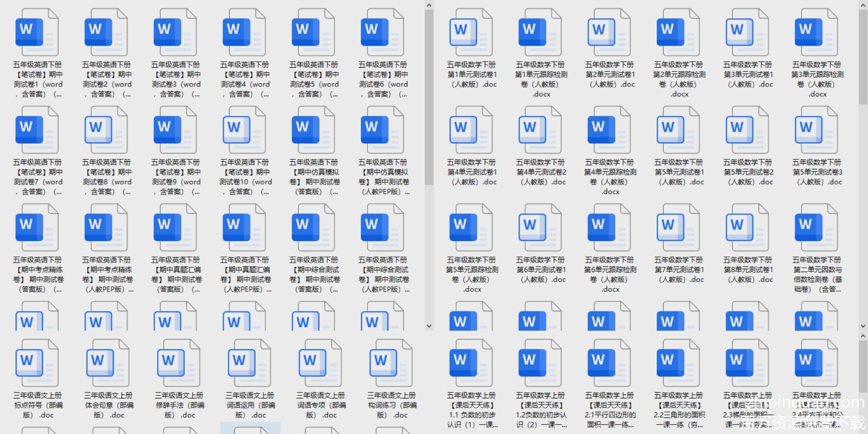Select file name 第5单元跟踪检测卷（人教版）.docx

click(x=472, y=275)
